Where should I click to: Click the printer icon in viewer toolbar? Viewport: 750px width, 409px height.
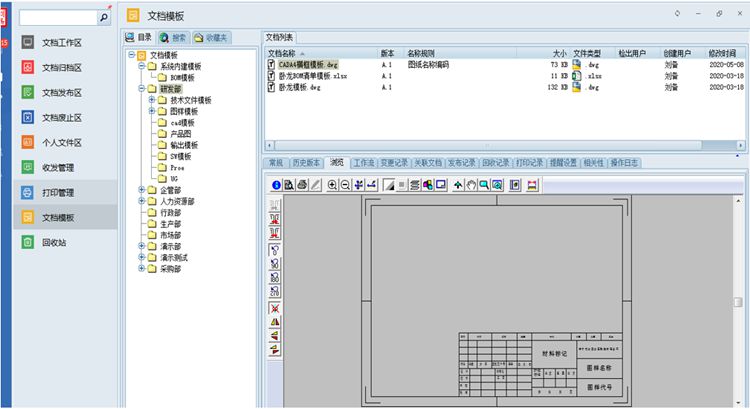(301, 185)
